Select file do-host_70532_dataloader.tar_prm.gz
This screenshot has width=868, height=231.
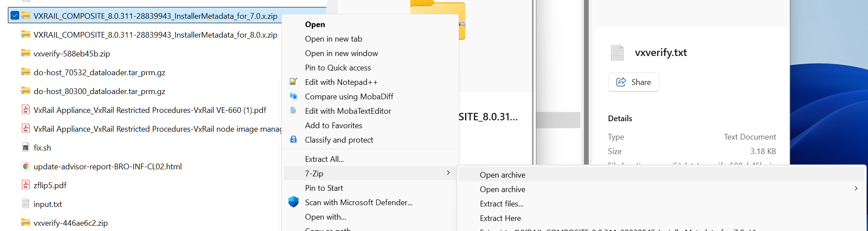99,72
